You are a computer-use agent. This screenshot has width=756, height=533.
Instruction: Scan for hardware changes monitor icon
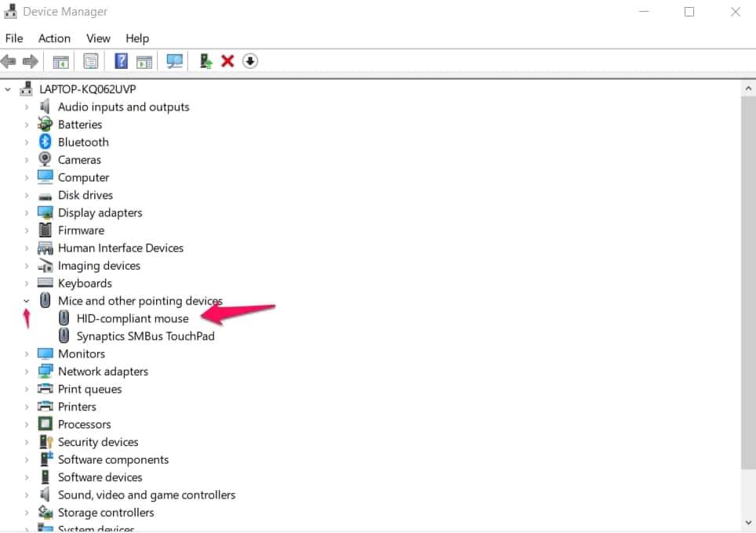pyautogui.click(x=175, y=61)
